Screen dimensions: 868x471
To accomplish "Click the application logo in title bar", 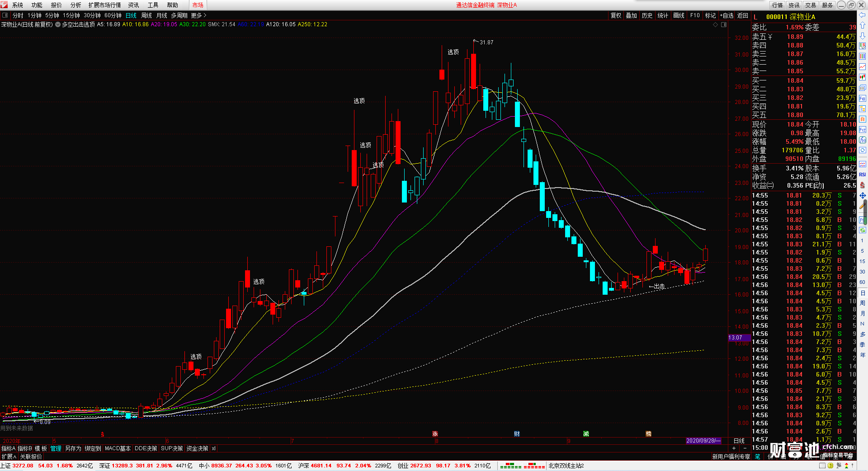I will tap(4, 5).
